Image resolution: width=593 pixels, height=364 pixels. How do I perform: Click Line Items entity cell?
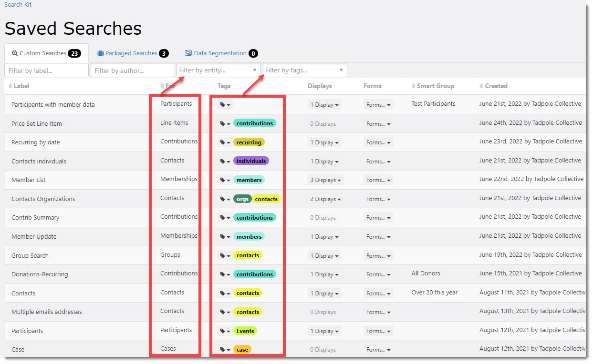[x=174, y=123]
